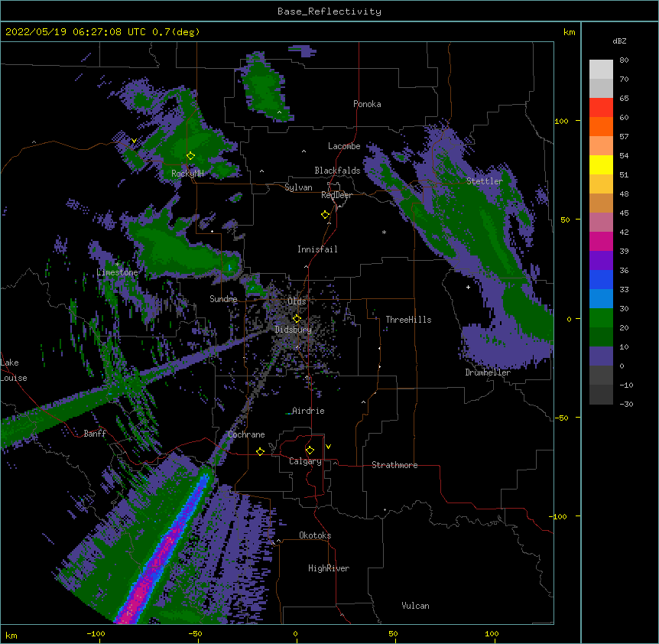Click the 100 tick label on right vertical axis

(x=561, y=121)
